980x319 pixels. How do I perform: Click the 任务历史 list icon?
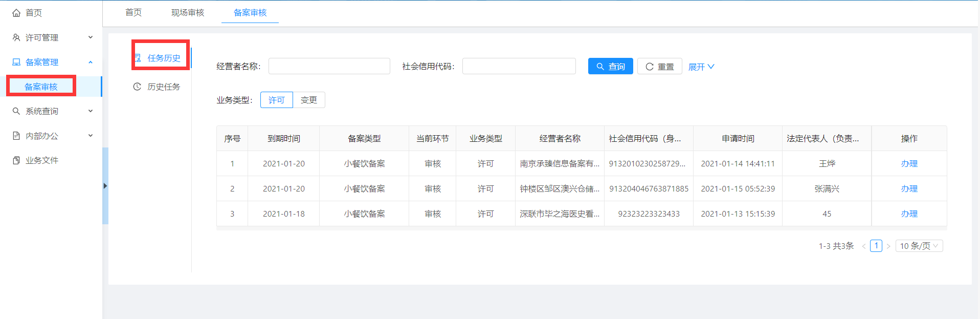(137, 58)
